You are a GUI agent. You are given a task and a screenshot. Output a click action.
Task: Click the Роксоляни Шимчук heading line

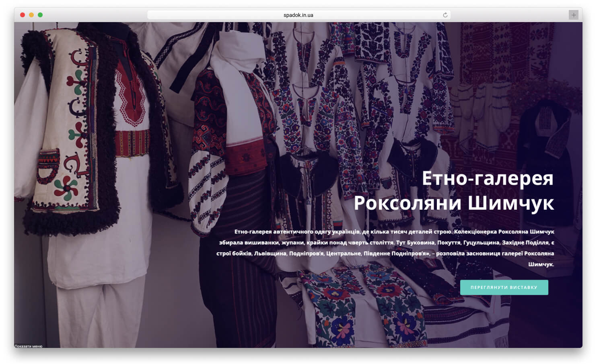454,202
